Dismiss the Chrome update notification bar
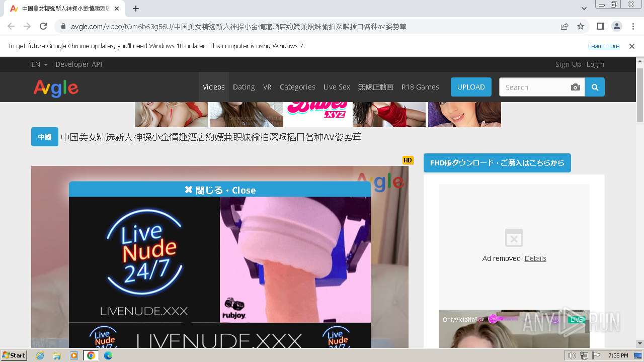 pyautogui.click(x=632, y=46)
